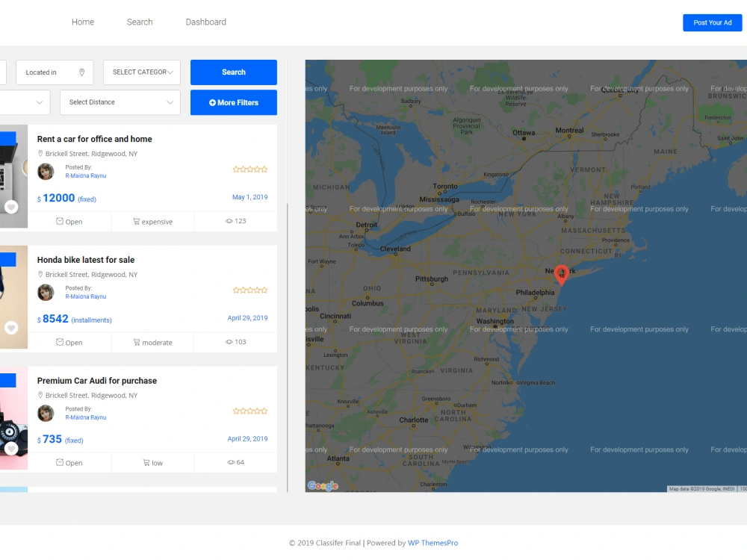Open the partially visible dropdown left of Select Distance

(x=25, y=102)
